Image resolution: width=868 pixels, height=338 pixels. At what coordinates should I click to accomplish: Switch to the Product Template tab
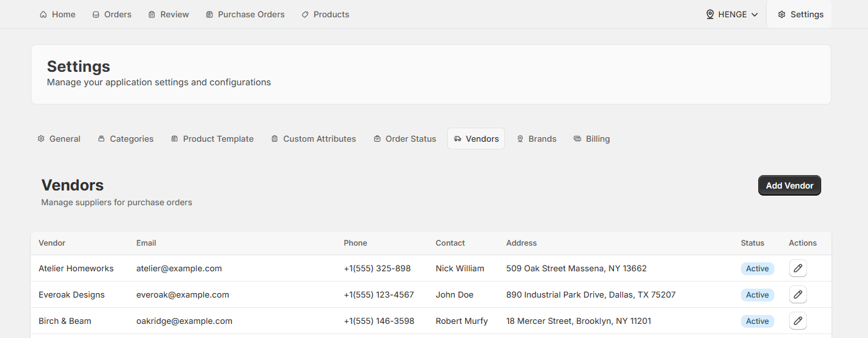[x=212, y=139]
